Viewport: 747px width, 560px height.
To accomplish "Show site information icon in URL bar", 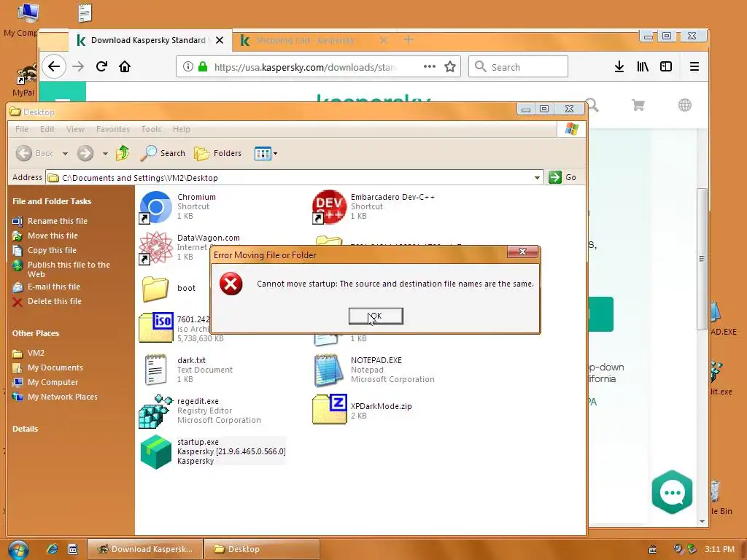I will pyautogui.click(x=188, y=66).
